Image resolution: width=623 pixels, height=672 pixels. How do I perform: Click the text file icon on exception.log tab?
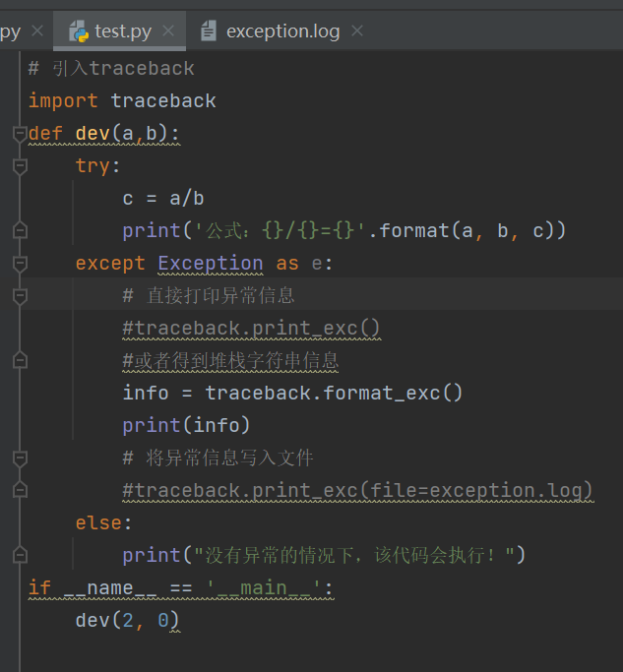click(x=209, y=31)
